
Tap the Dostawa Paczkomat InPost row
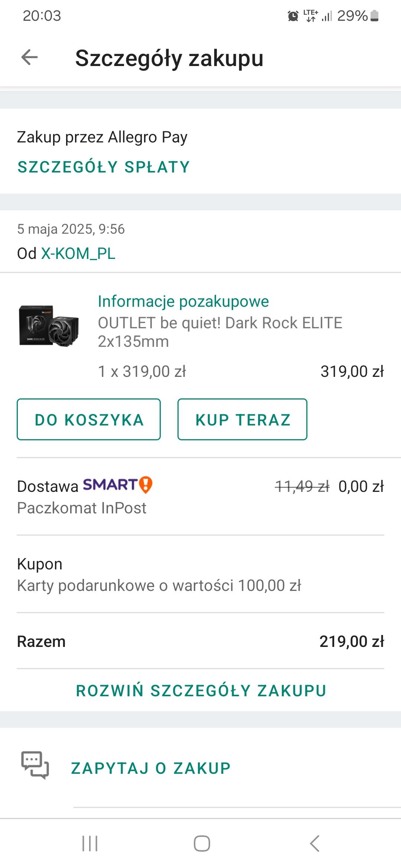tap(82, 507)
